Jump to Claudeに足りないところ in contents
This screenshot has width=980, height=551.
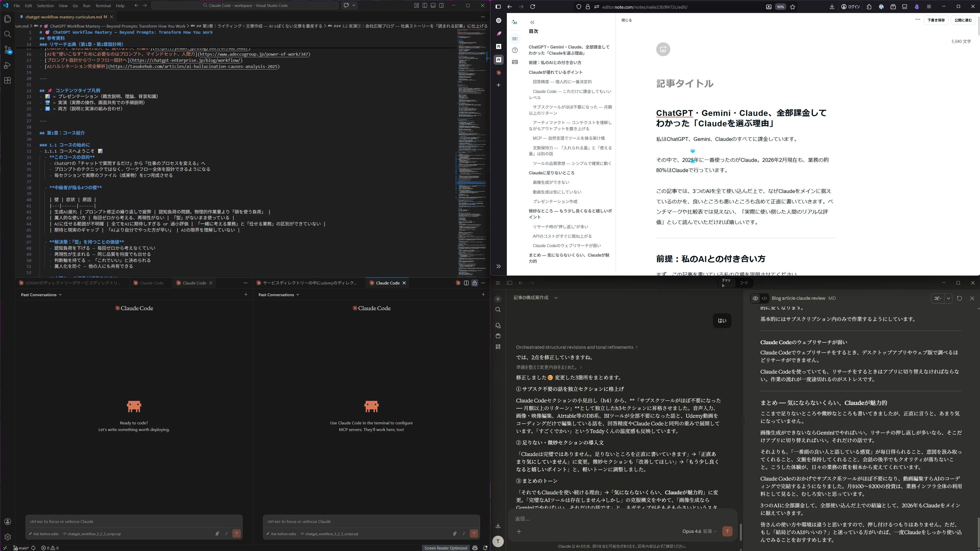click(x=551, y=173)
